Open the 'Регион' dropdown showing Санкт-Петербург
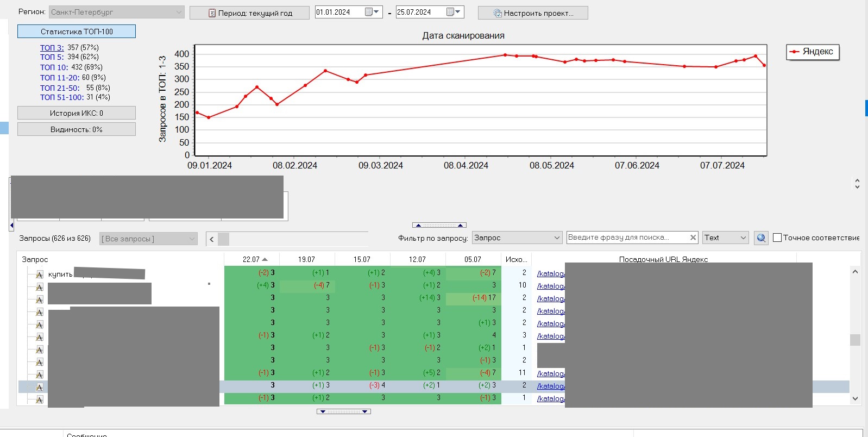Viewport: 868px width, 437px height. coord(117,12)
